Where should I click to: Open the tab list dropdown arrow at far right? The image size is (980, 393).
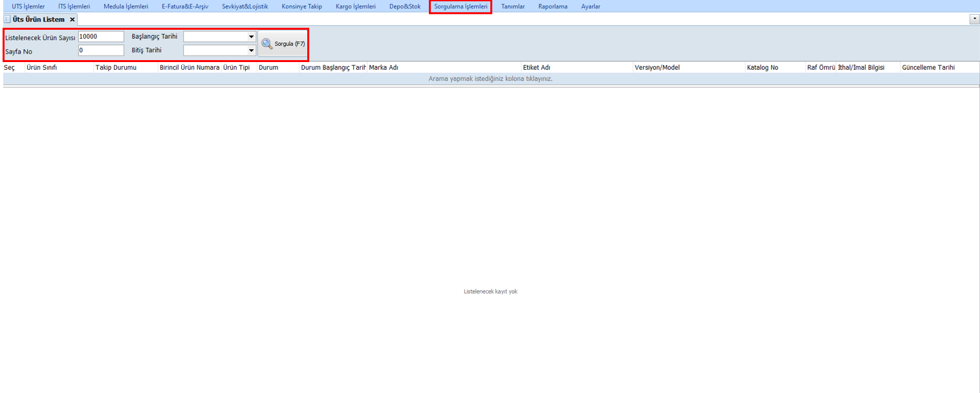pyautogui.click(x=974, y=19)
